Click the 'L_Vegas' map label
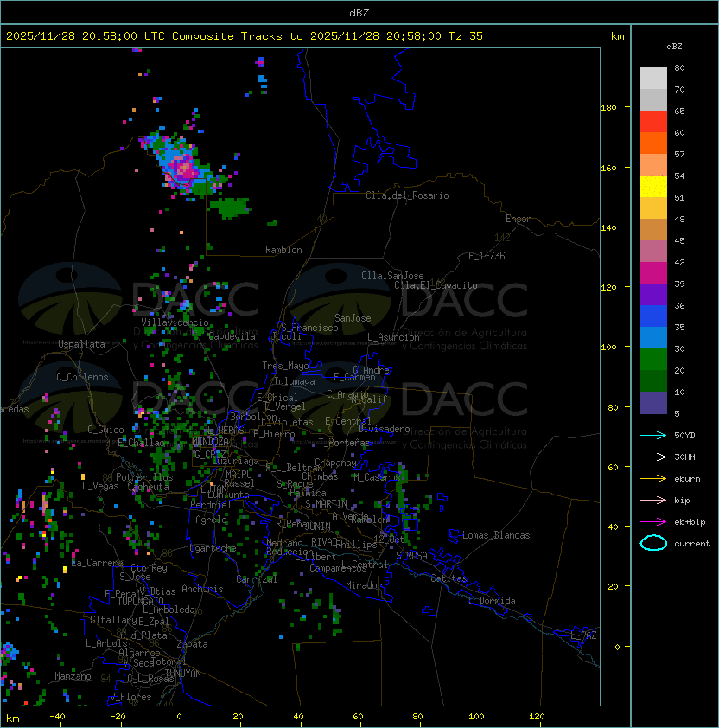This screenshot has width=719, height=728. (100, 486)
